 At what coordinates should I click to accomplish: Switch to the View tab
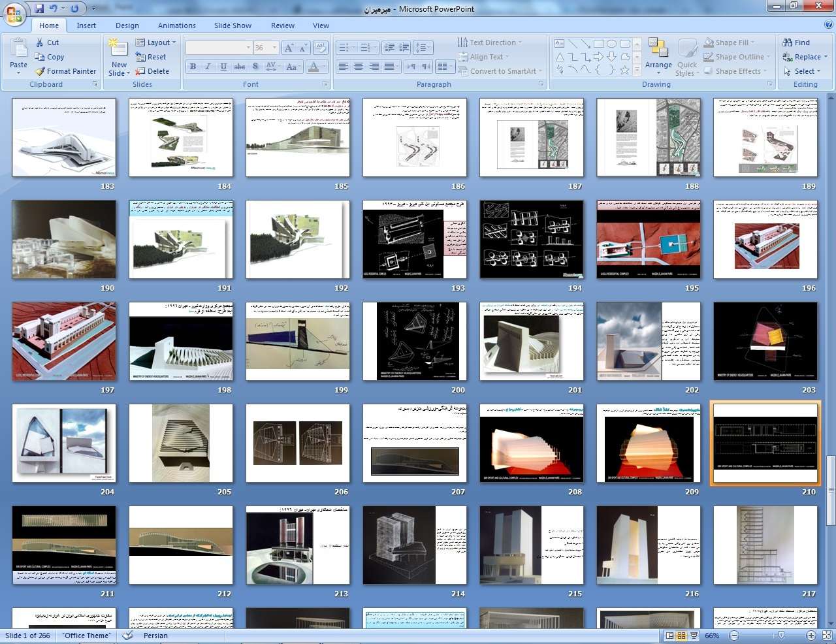pyautogui.click(x=321, y=25)
